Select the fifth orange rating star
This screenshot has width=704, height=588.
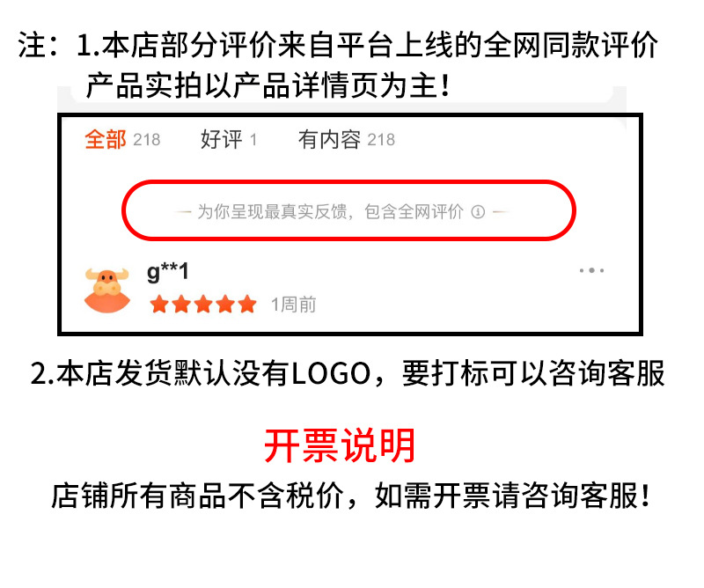[247, 304]
